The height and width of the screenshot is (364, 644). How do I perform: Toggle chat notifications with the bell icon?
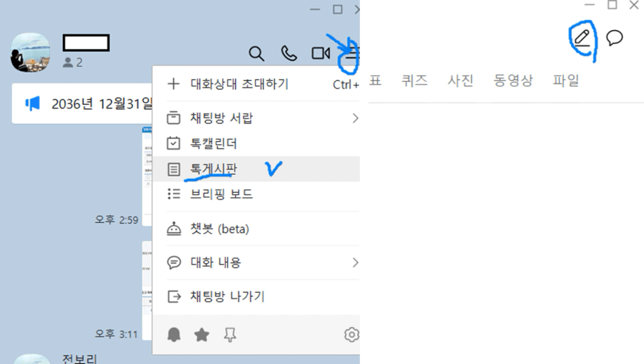[x=174, y=335]
